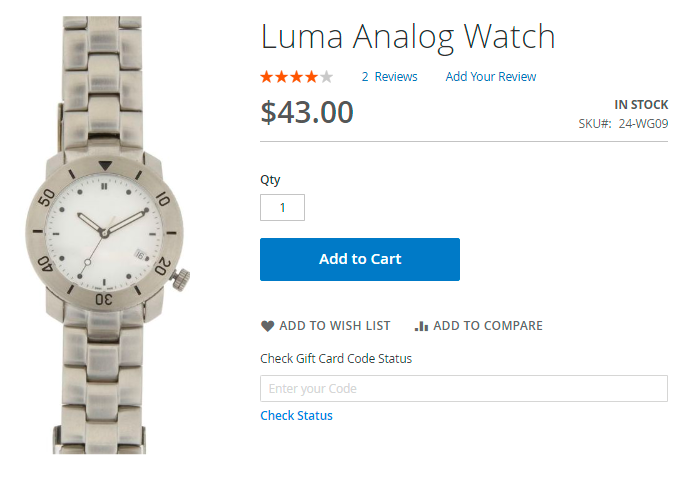Select the SKU value 24-WG09
This screenshot has width=684, height=477.
coord(643,124)
